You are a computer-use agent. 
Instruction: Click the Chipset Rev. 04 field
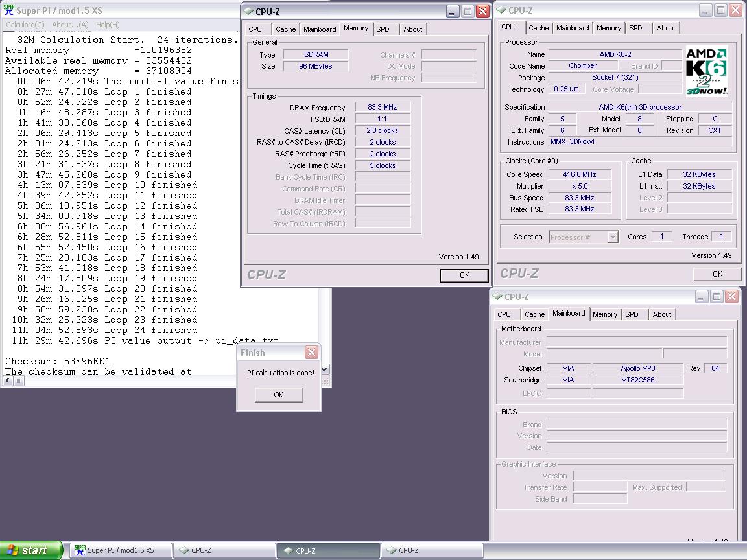715,368
